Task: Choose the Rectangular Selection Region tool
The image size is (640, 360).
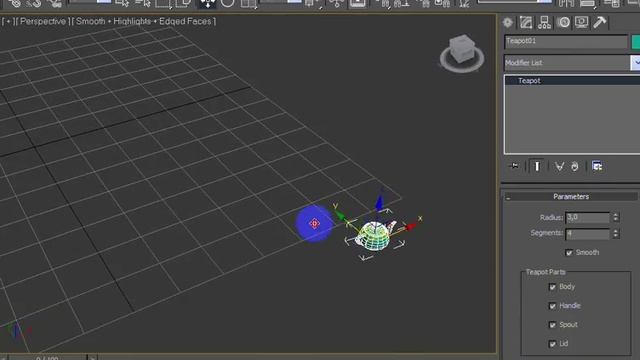Action: 163,4
